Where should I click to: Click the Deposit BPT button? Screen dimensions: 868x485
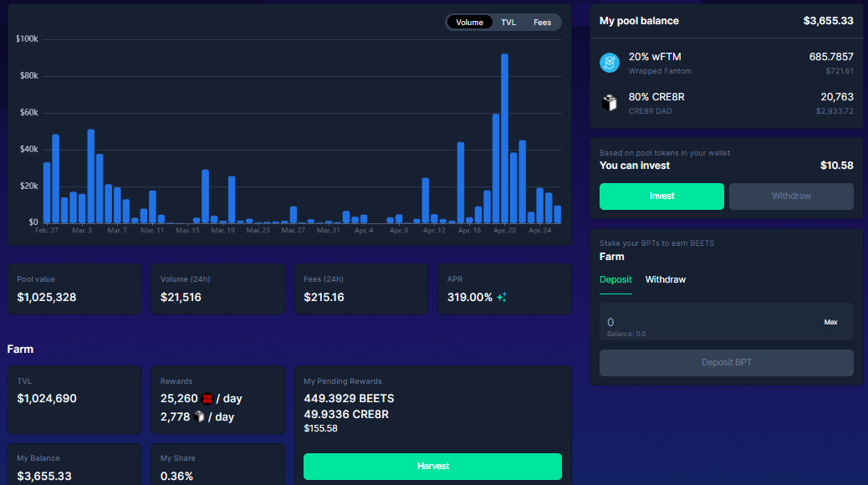(727, 363)
